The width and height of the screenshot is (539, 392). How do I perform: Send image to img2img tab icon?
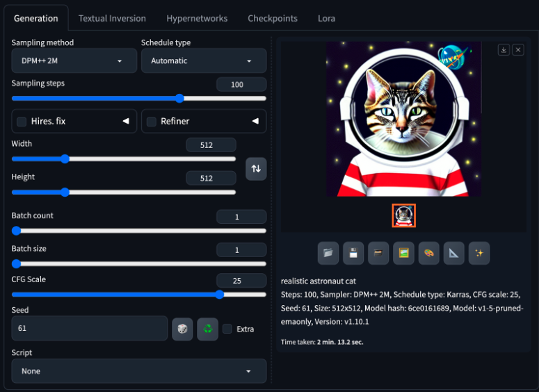(x=403, y=253)
